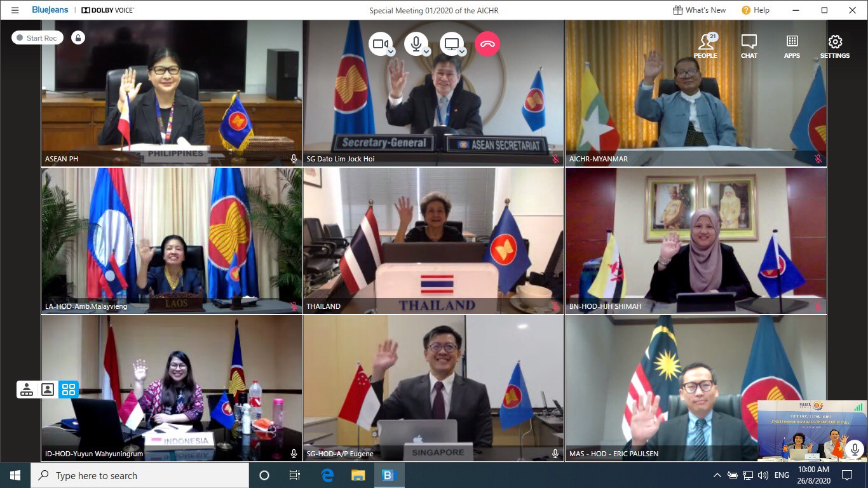Toggle the camera video on or off
This screenshot has height=488, width=868.
point(380,44)
